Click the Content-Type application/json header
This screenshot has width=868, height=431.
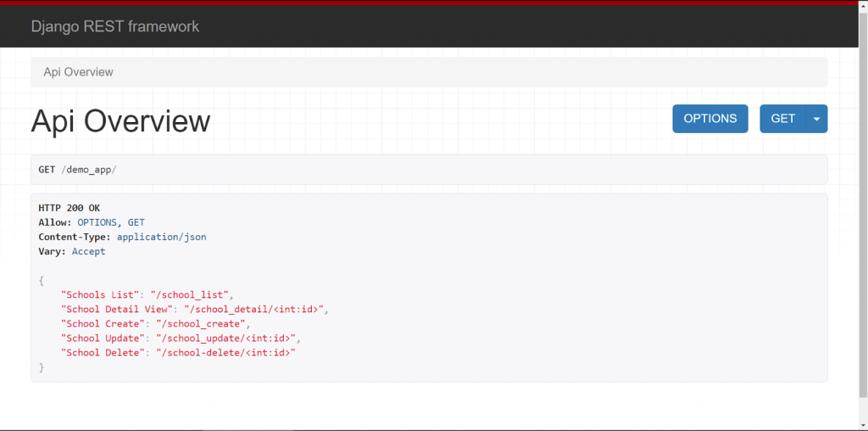coord(122,237)
